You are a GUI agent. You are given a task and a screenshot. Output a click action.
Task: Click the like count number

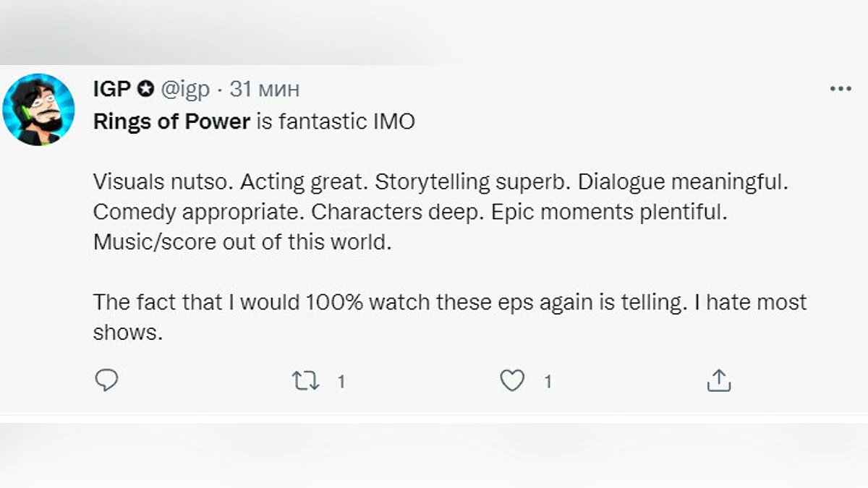pyautogui.click(x=548, y=381)
